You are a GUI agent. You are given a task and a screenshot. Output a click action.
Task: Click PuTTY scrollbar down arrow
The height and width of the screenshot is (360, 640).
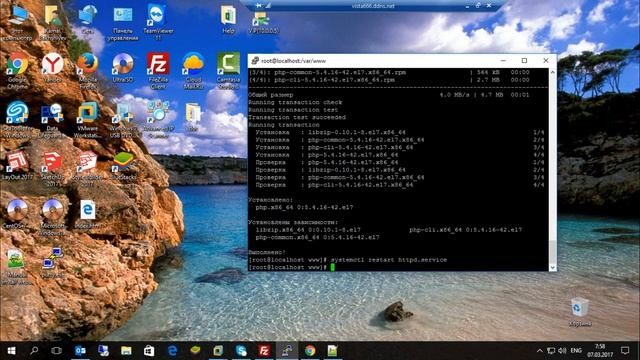coord(553,267)
